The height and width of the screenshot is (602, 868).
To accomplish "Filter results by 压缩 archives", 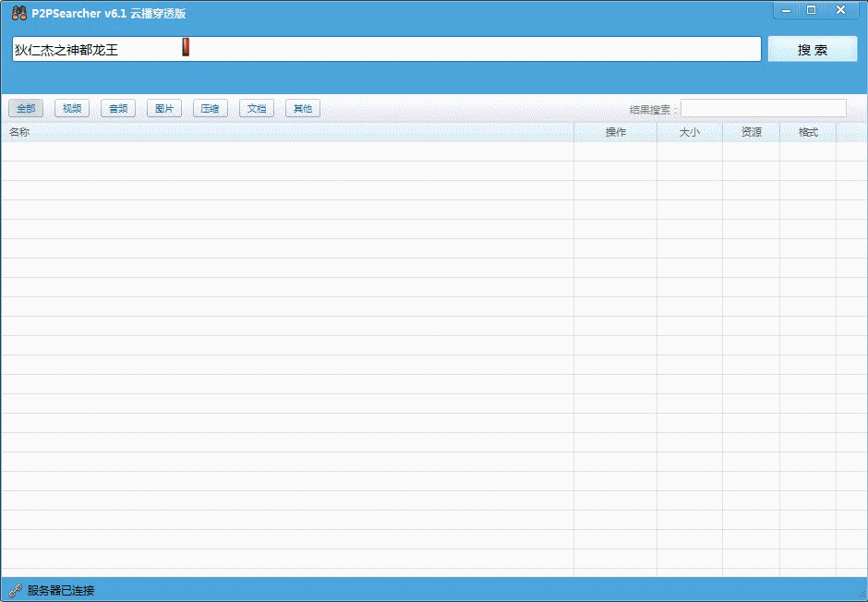I will pyautogui.click(x=211, y=109).
